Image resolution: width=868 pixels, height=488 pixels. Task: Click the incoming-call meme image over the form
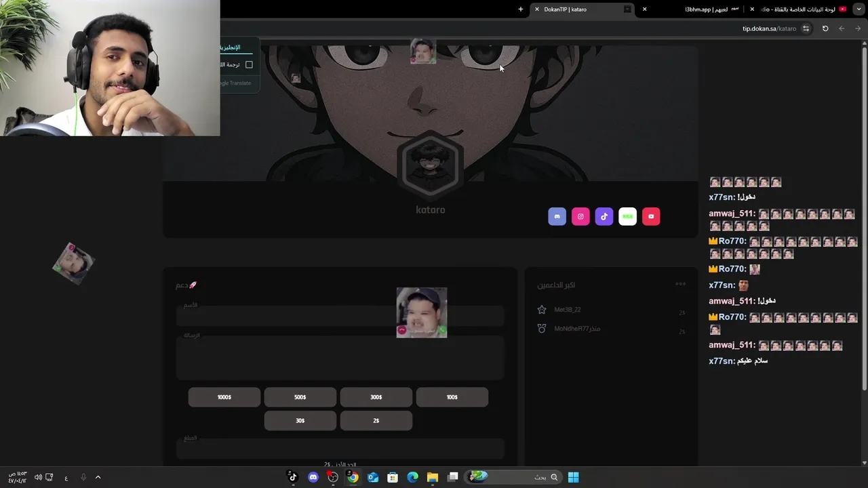pos(422,312)
